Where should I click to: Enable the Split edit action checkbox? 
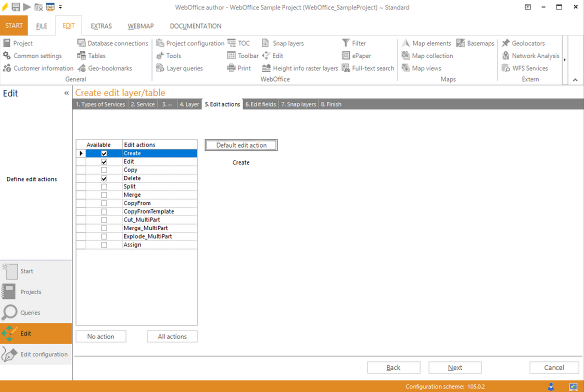tap(104, 186)
